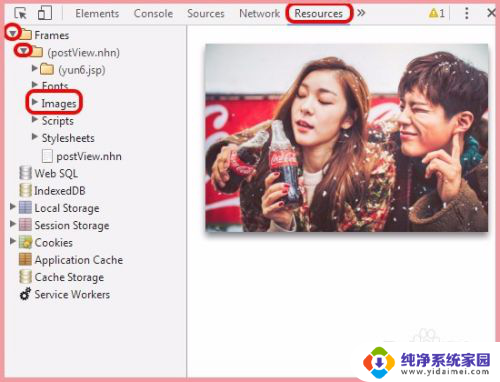The width and height of the screenshot is (500, 382).
Task: Select the Images category label
Action: coord(59,104)
